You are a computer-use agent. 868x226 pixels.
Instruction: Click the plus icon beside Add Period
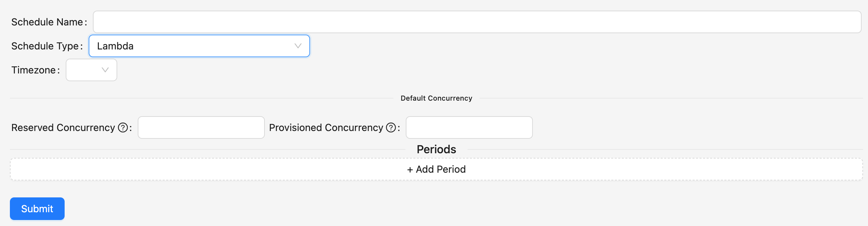click(410, 170)
